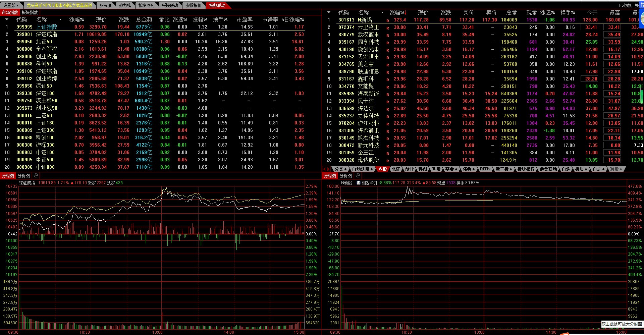The height and width of the screenshot is (335, 644).
Task: Select the 板块指数 bottom category tab
Action: [x=526, y=169]
